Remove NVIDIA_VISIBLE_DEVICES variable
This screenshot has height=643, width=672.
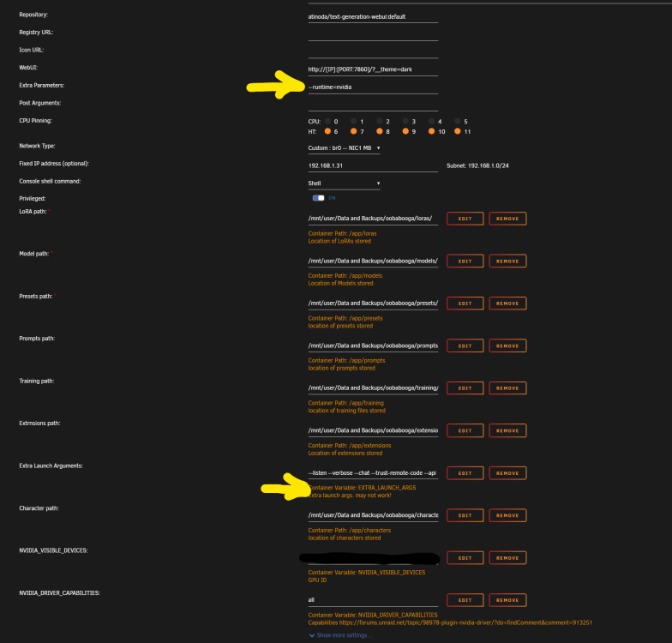point(507,558)
